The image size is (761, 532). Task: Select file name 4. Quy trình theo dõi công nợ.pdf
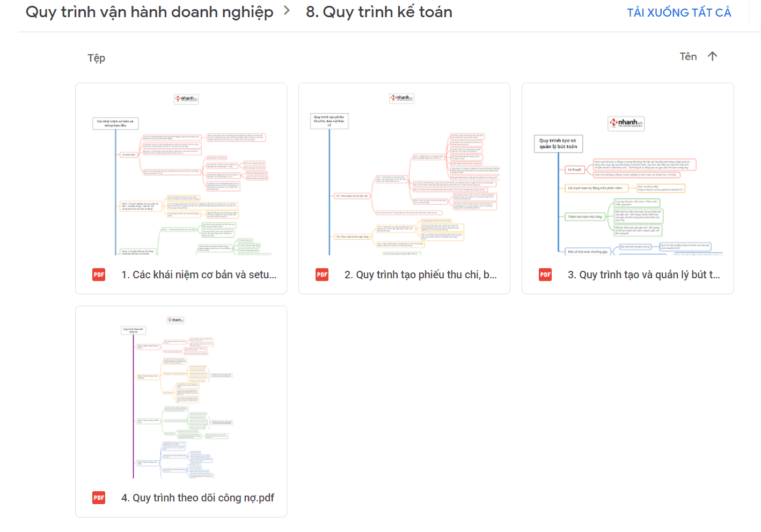pos(197,498)
